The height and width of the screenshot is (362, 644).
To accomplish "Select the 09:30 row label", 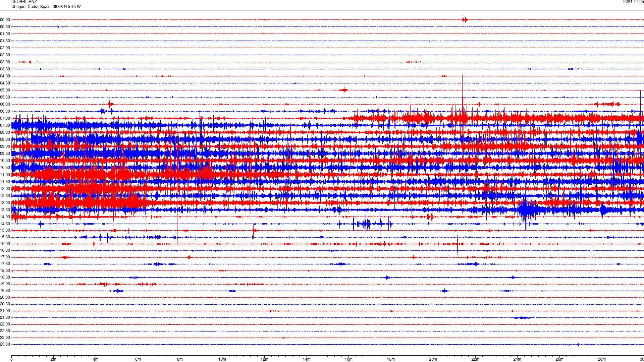I will (x=5, y=154).
